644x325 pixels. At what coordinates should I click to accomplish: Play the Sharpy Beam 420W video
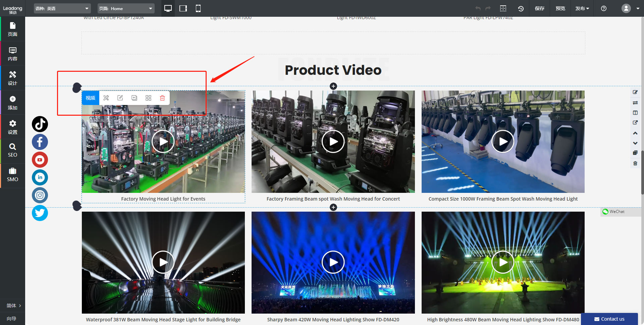tap(333, 262)
